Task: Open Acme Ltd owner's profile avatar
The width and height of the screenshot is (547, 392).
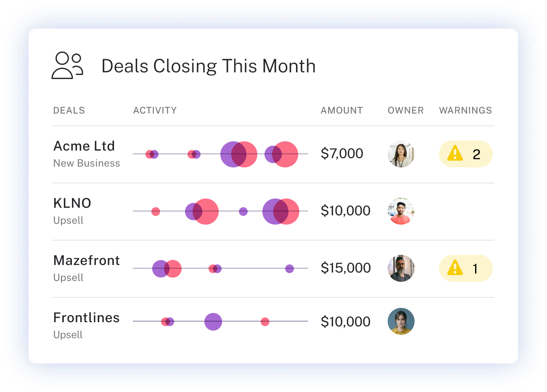Action: tap(401, 154)
